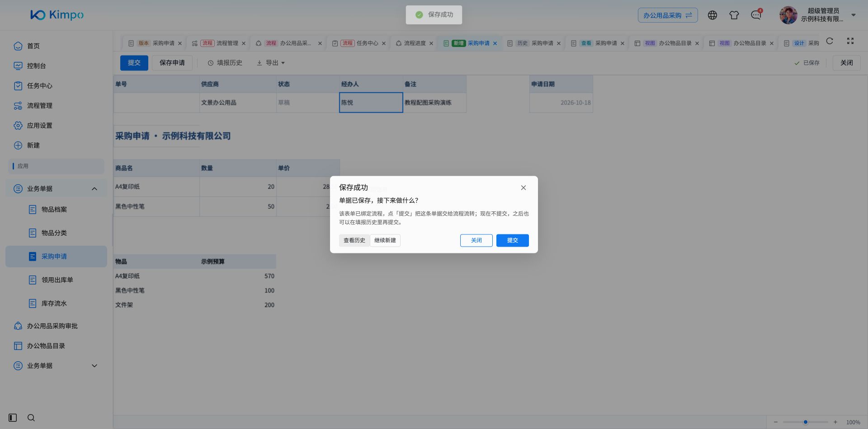
Task: Switch to the 历史 采购申请 tab
Action: [533, 43]
